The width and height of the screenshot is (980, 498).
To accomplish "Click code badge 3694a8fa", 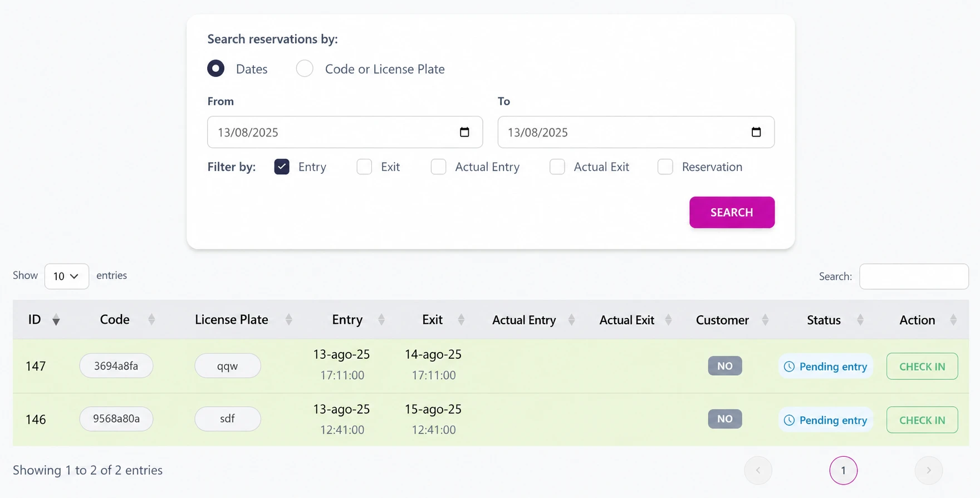I will point(116,366).
